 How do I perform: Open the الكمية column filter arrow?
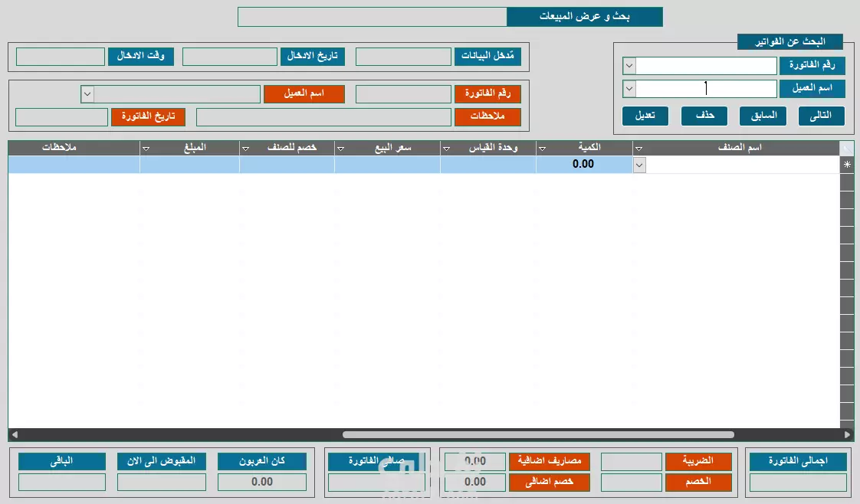(x=542, y=149)
